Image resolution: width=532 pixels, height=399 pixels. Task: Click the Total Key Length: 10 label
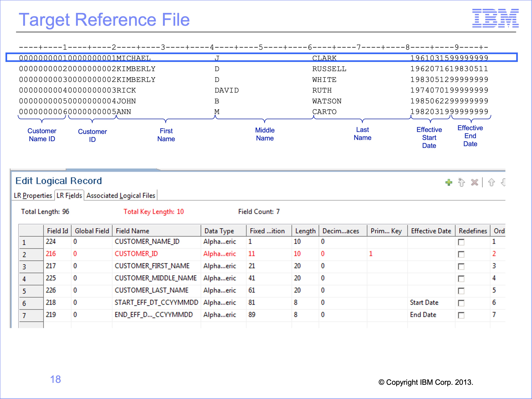pyautogui.click(x=153, y=212)
